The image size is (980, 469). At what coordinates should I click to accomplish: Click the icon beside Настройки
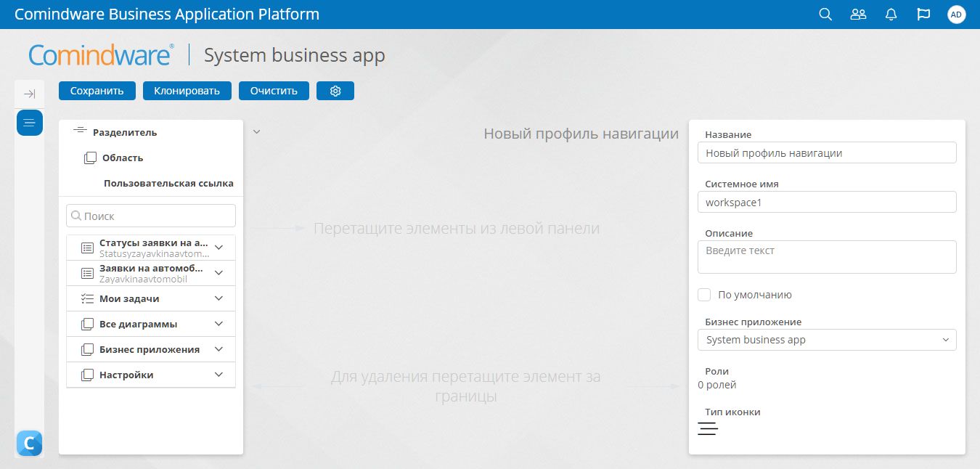[x=87, y=375]
